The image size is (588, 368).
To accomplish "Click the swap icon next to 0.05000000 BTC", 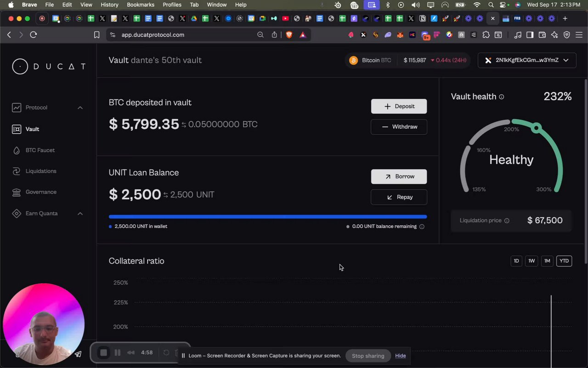I will pyautogui.click(x=184, y=125).
